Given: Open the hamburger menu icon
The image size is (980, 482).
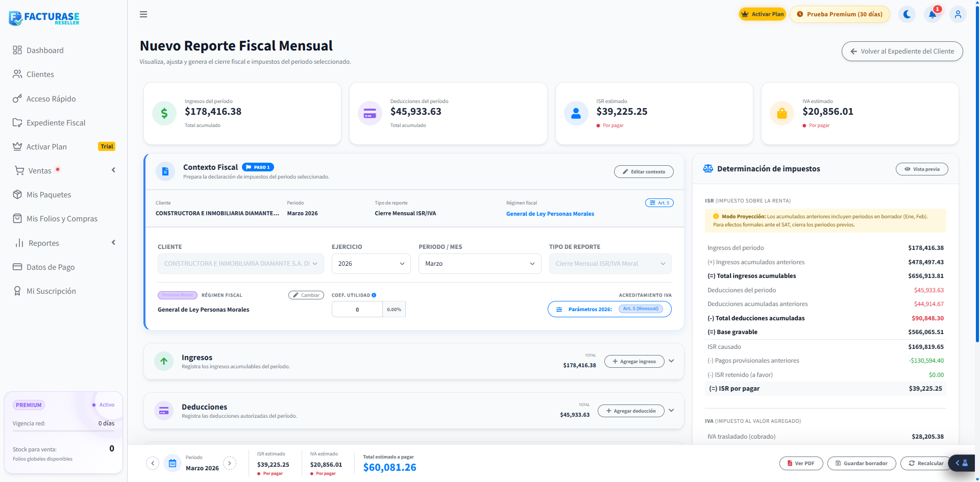Looking at the screenshot, I should coord(143,14).
